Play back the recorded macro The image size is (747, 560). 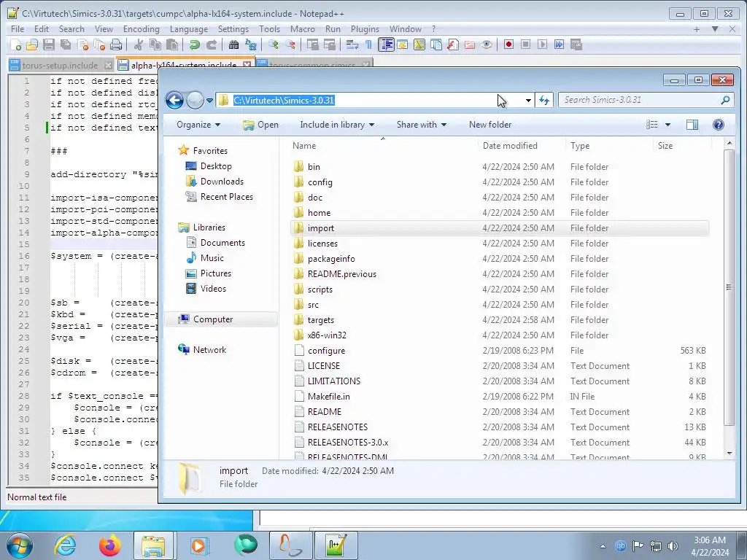click(x=542, y=44)
